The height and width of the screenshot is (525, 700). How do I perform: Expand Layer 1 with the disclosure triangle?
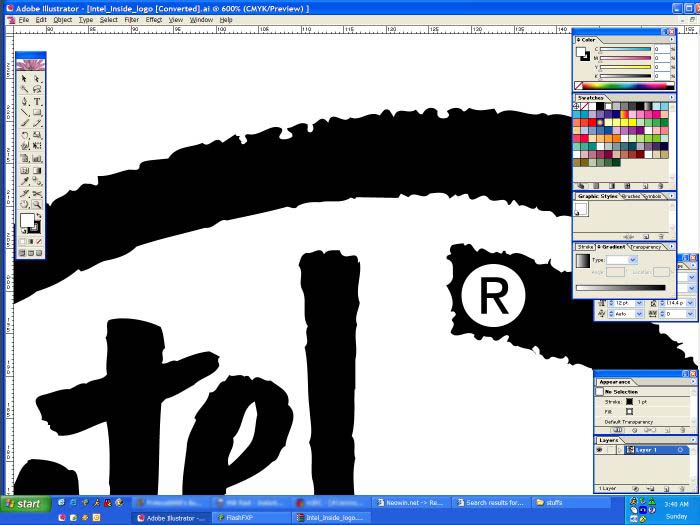(620, 450)
